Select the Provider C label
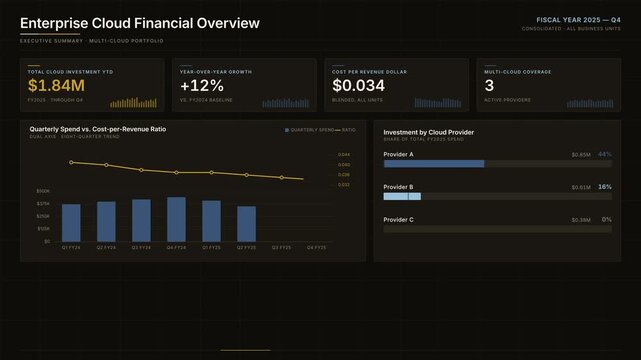The height and width of the screenshot is (360, 641). [x=398, y=220]
